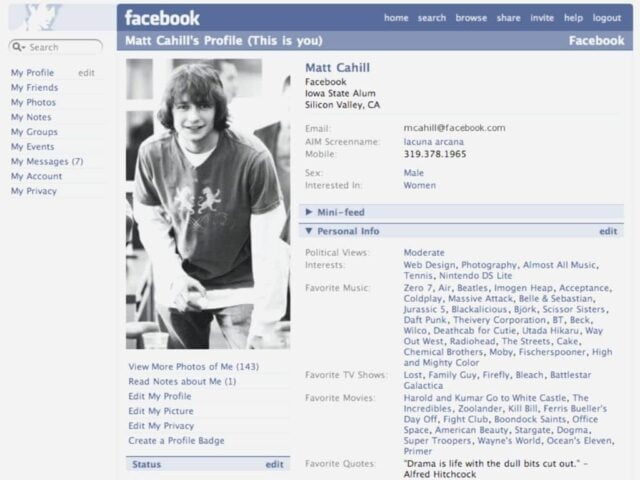This screenshot has height=480, width=640.
Task: Click edit next to My Profile
Action: coord(86,73)
